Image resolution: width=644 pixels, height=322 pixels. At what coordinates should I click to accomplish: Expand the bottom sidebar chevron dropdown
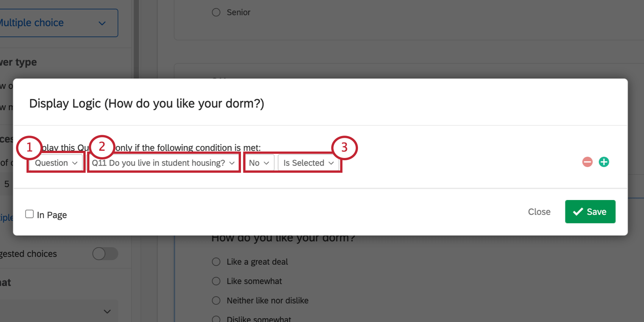(107, 311)
